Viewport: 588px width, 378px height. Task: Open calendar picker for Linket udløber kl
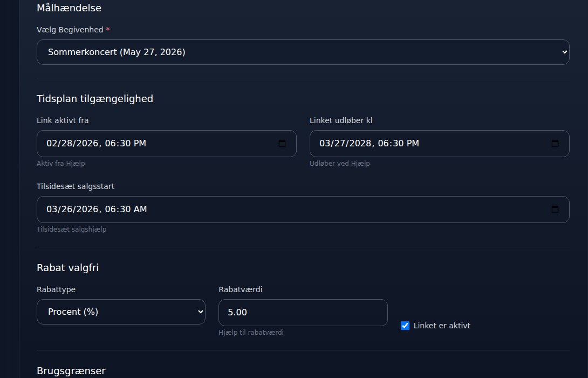click(x=555, y=144)
